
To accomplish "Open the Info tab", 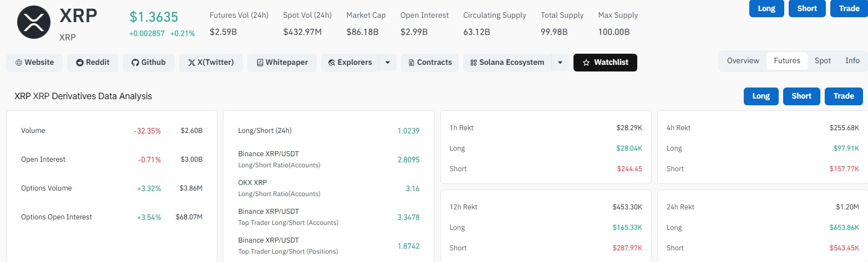I will 852,61.
